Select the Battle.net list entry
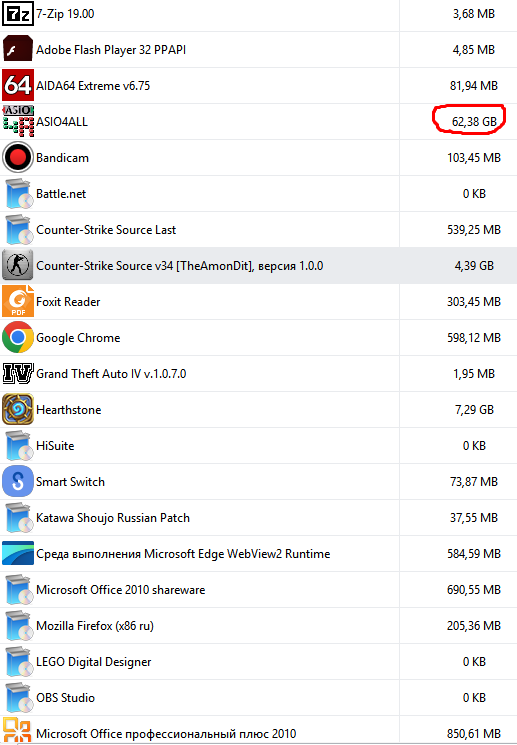 point(258,194)
